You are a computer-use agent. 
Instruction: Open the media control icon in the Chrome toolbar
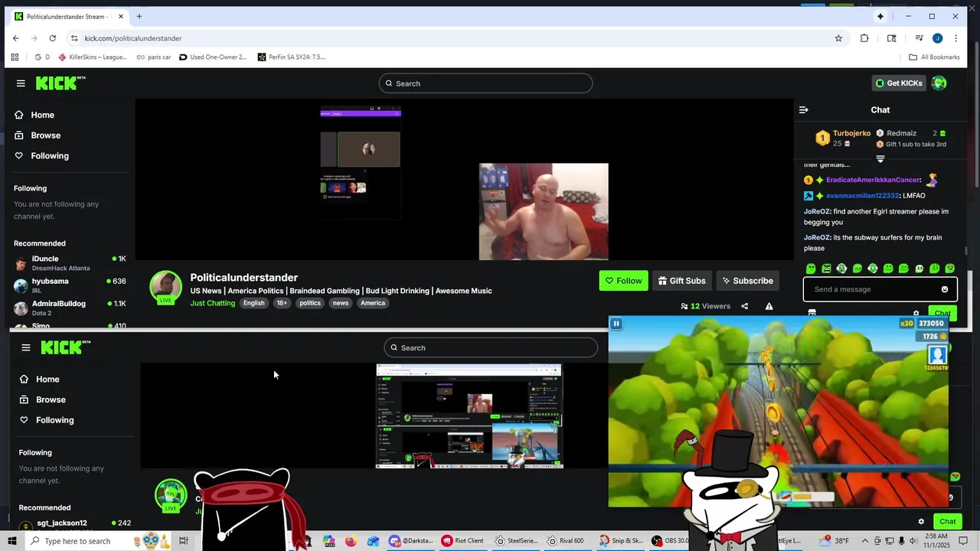[919, 38]
